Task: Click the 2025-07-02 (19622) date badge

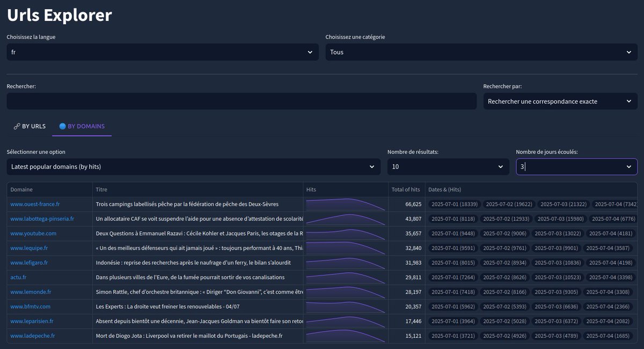Action: [x=508, y=204]
